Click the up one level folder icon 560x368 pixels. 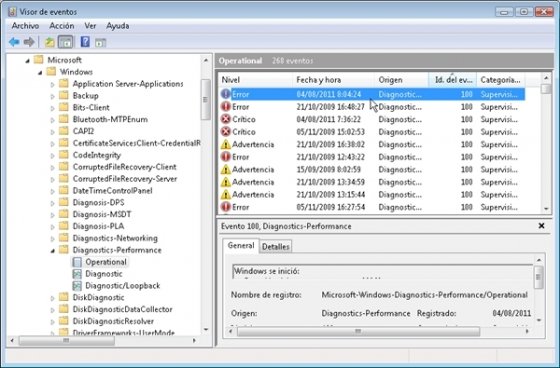(50, 42)
